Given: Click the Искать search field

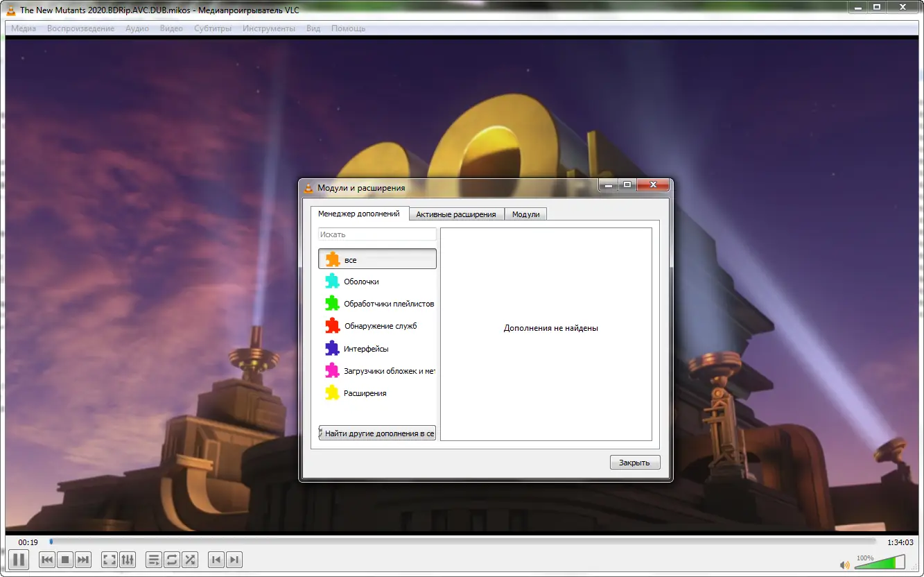Looking at the screenshot, I should click(377, 234).
